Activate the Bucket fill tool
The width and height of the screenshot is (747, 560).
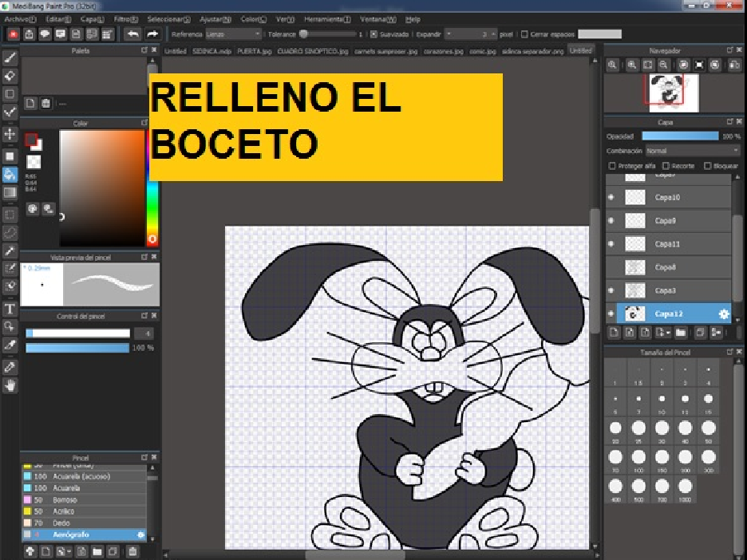(x=10, y=174)
